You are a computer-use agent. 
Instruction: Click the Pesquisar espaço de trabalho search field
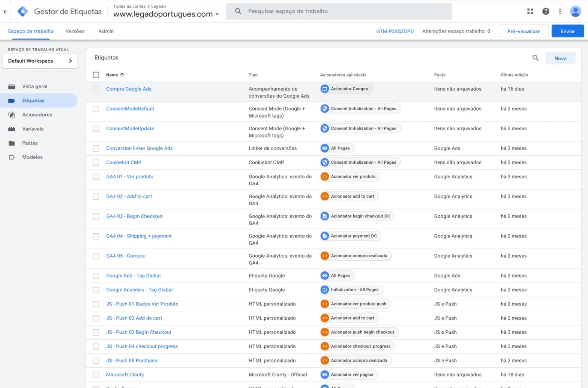click(x=339, y=11)
